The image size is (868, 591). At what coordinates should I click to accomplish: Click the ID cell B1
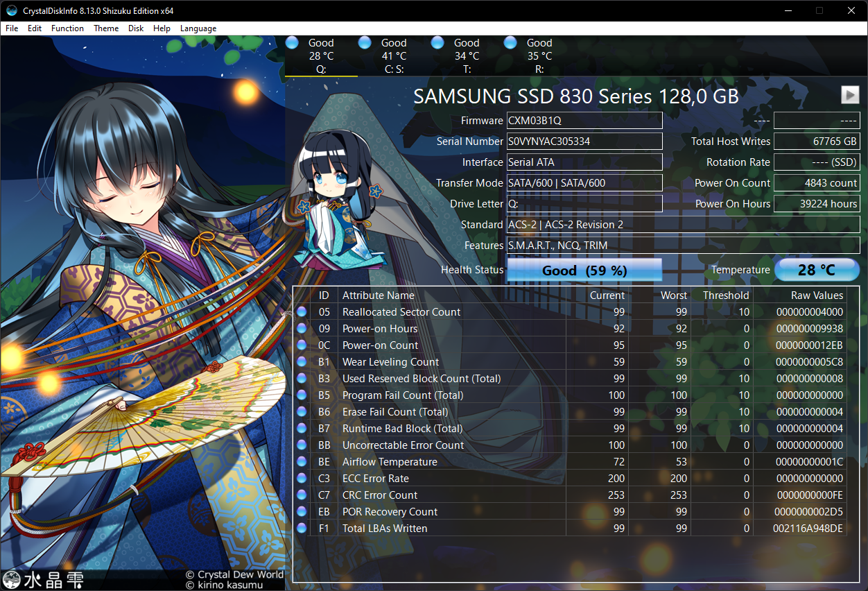[324, 362]
